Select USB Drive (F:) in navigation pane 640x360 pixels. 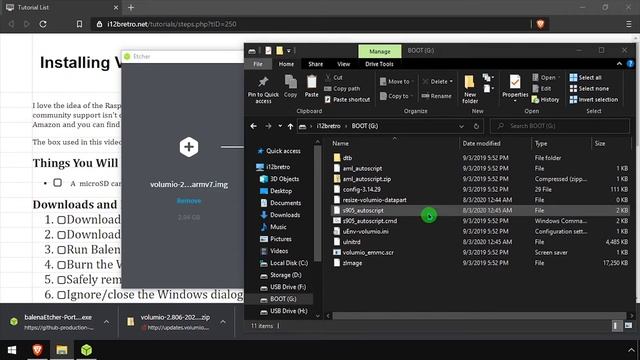[288, 287]
